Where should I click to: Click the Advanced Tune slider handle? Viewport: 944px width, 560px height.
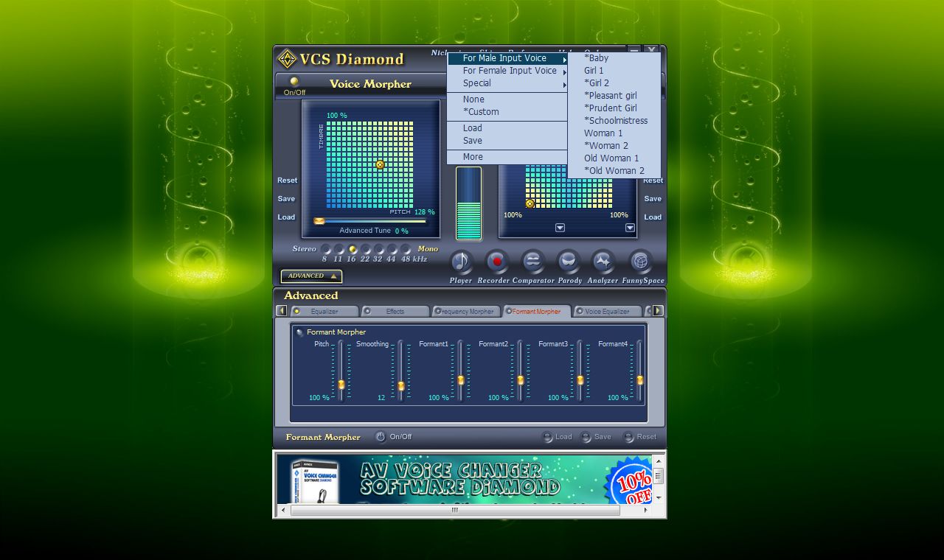(x=319, y=220)
